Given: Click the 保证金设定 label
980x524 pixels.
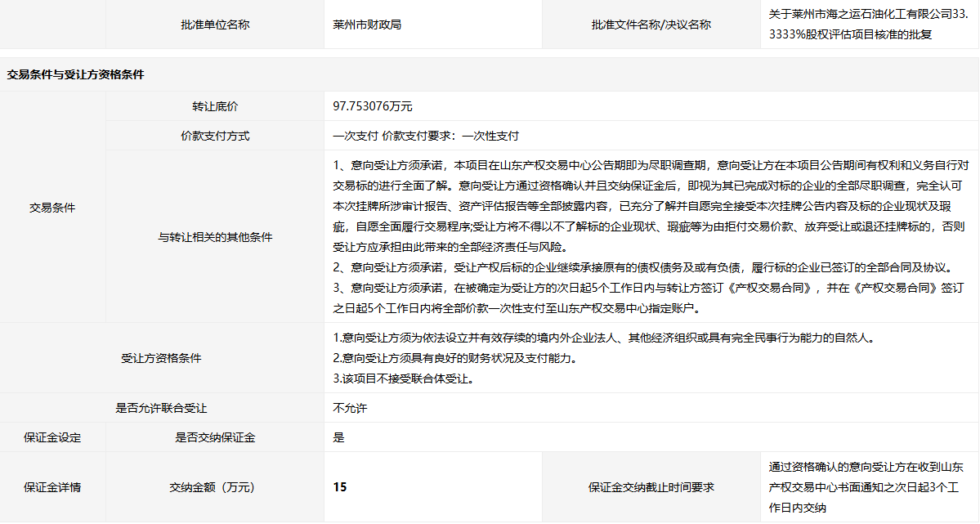Looking at the screenshot, I should [52, 437].
